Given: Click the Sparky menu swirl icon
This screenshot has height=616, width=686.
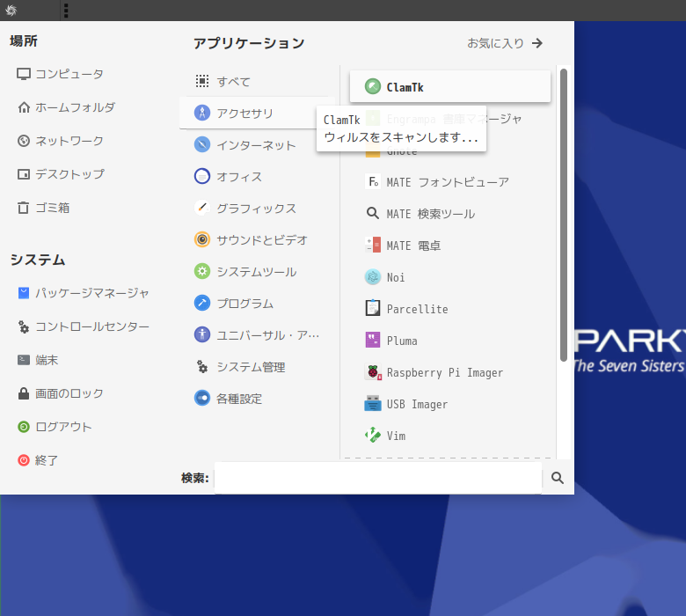Looking at the screenshot, I should [x=11, y=10].
